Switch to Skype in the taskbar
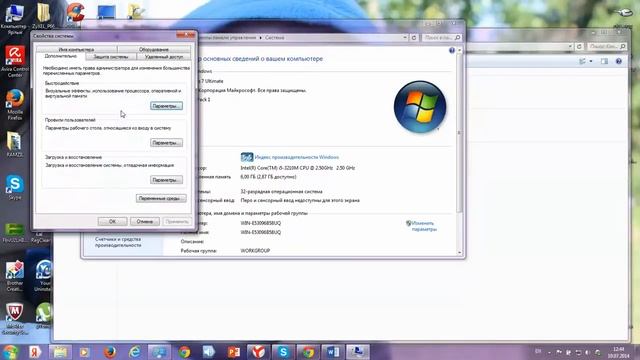Viewport: 640px width, 360px height. point(283,352)
